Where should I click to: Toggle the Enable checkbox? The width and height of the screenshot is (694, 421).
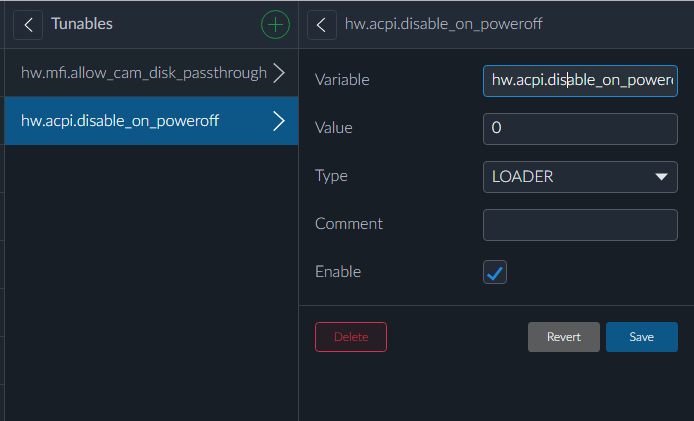pos(495,272)
